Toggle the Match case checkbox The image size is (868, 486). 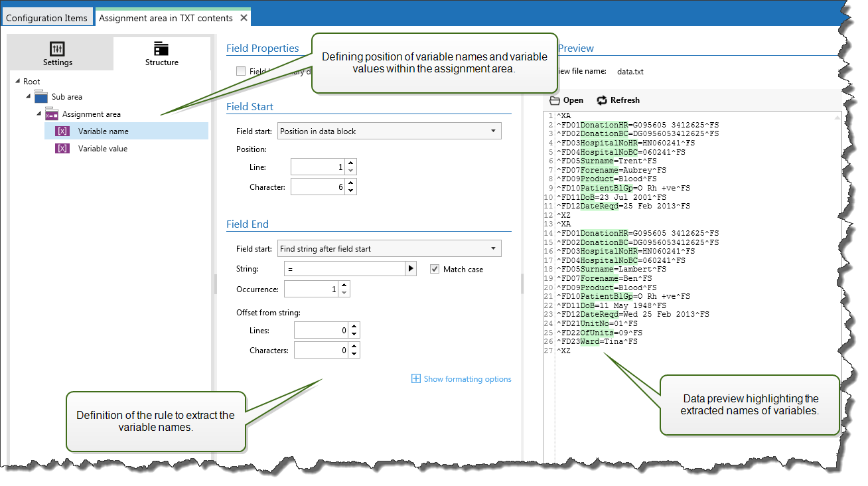coord(435,269)
